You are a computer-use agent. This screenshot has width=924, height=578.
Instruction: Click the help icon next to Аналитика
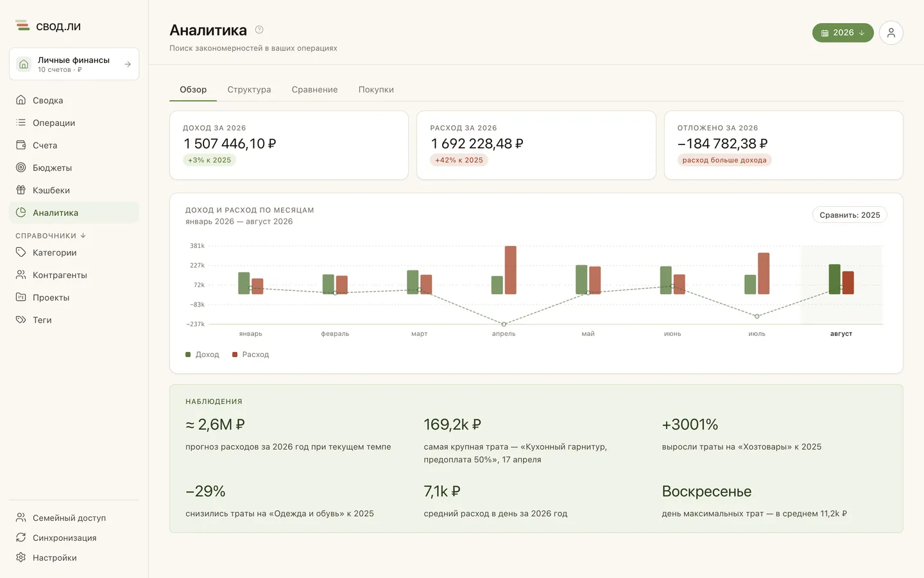click(x=259, y=30)
